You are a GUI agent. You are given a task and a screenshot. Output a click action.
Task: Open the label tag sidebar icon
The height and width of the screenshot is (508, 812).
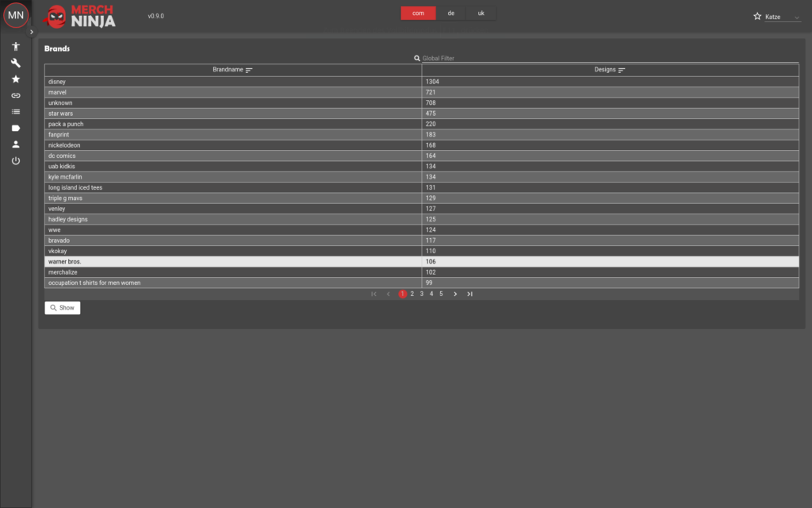[x=16, y=128]
